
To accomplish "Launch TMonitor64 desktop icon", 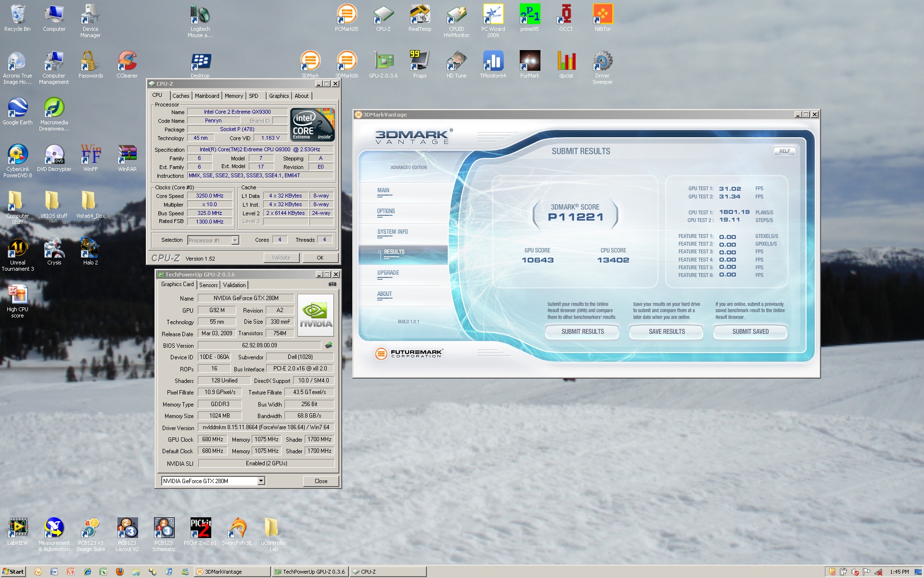I will click(x=493, y=65).
